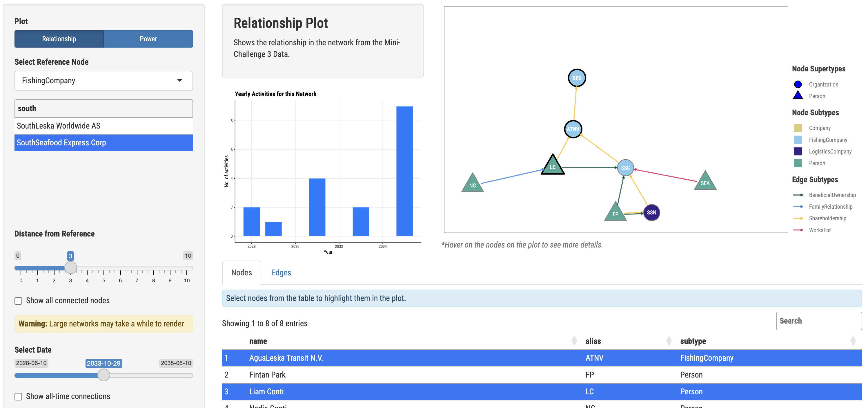Click the ATNV fishing company node
This screenshot has width=868, height=408.
point(573,129)
